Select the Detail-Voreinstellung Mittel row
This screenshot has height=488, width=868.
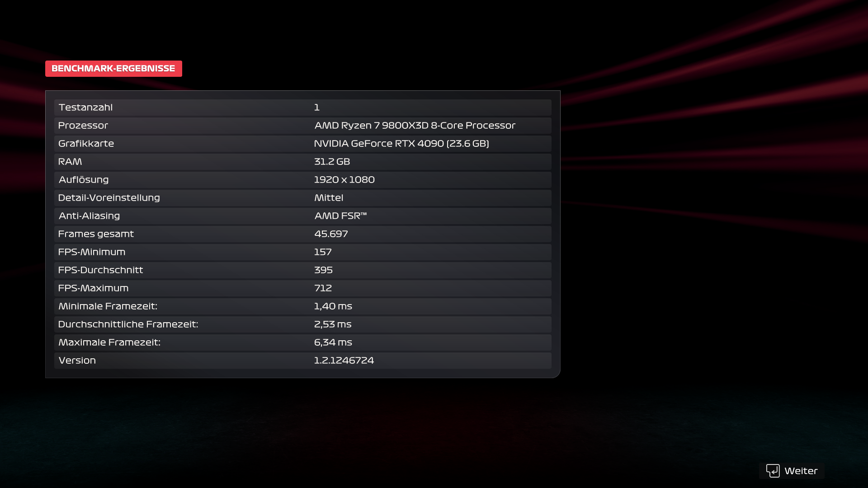302,198
